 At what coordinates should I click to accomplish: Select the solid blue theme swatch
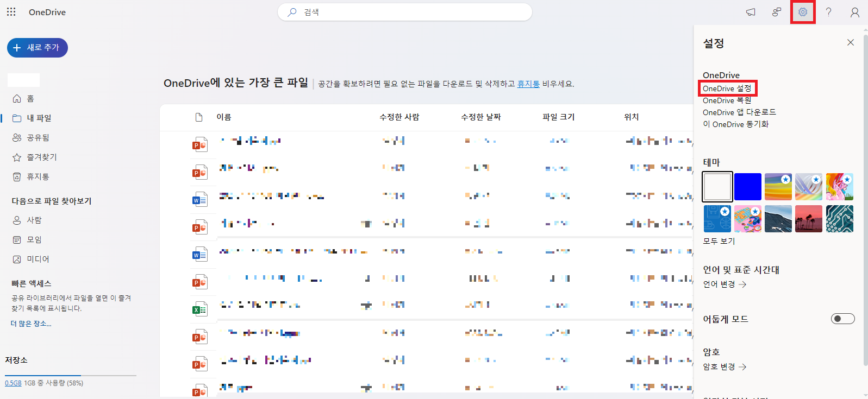(x=748, y=187)
